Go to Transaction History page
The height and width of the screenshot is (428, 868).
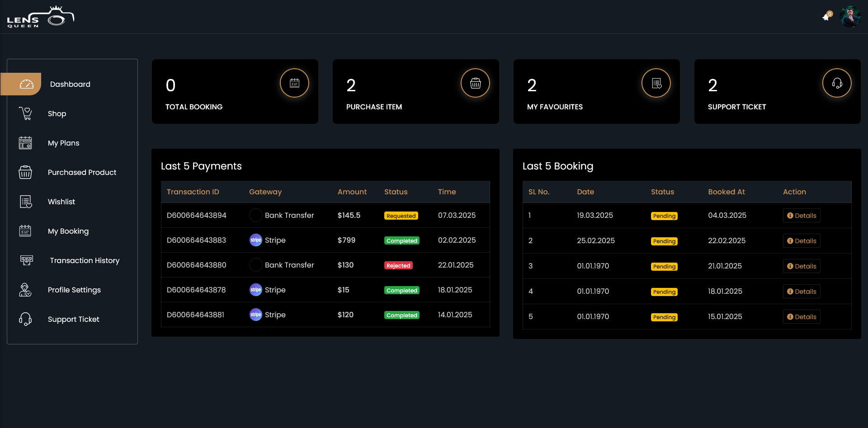tap(85, 260)
